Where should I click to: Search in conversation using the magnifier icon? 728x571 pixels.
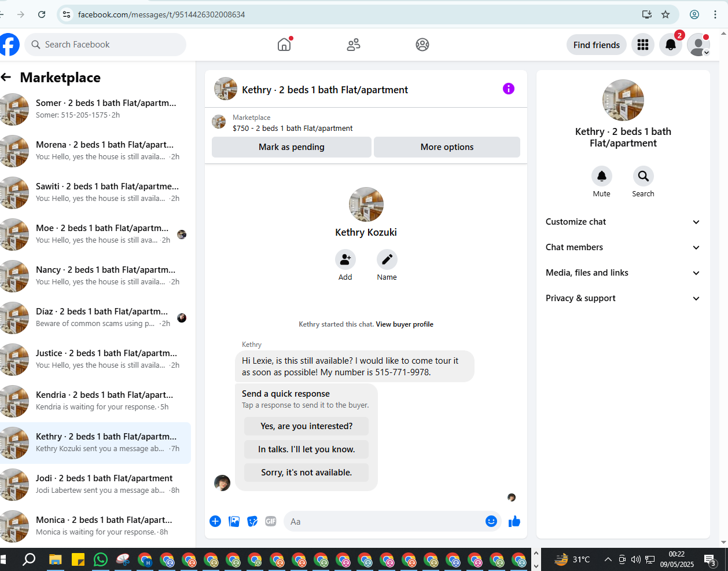click(643, 176)
